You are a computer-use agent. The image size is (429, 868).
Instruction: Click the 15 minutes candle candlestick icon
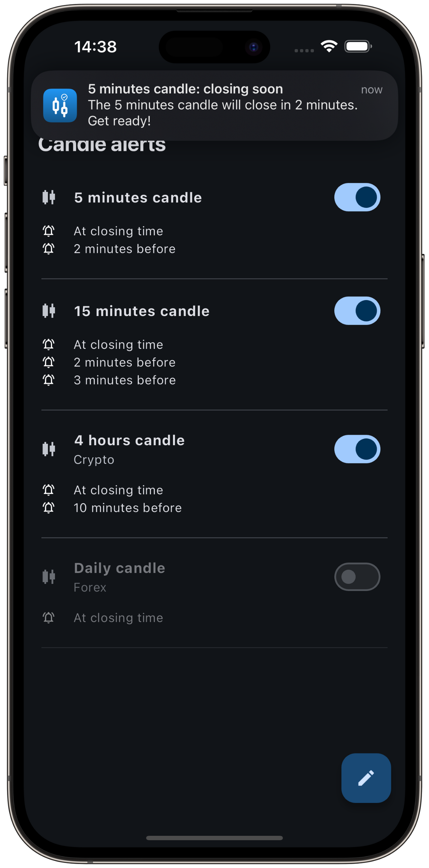pyautogui.click(x=49, y=311)
